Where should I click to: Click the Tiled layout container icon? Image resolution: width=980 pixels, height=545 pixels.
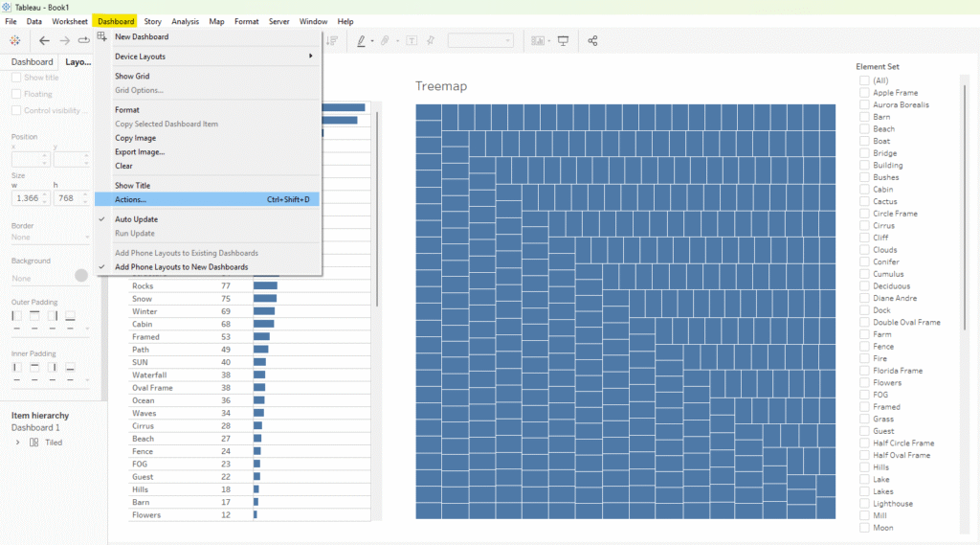[x=33, y=443]
